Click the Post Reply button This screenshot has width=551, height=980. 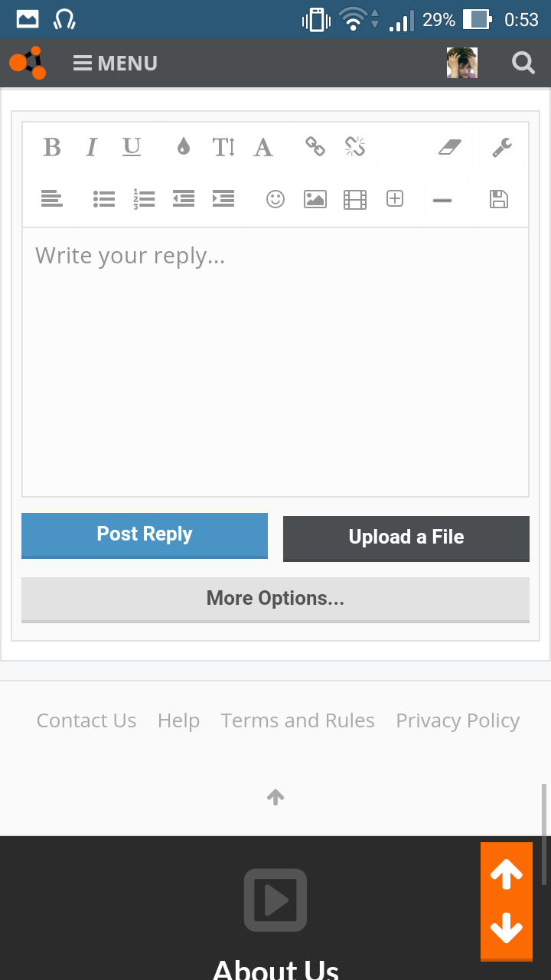(x=145, y=534)
